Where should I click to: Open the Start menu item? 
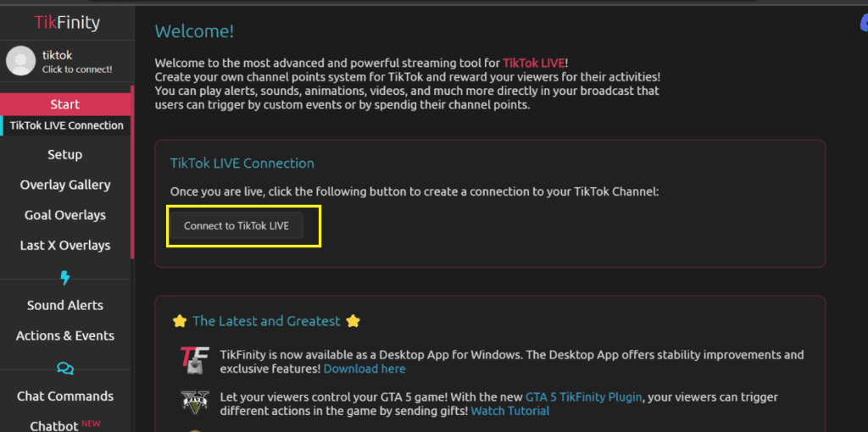pyautogui.click(x=65, y=104)
